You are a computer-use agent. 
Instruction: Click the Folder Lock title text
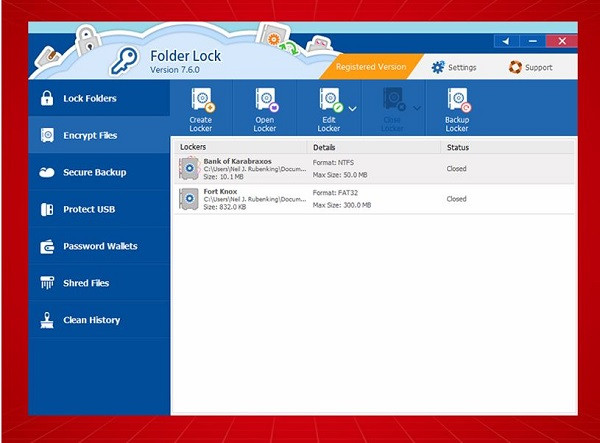pyautogui.click(x=185, y=56)
